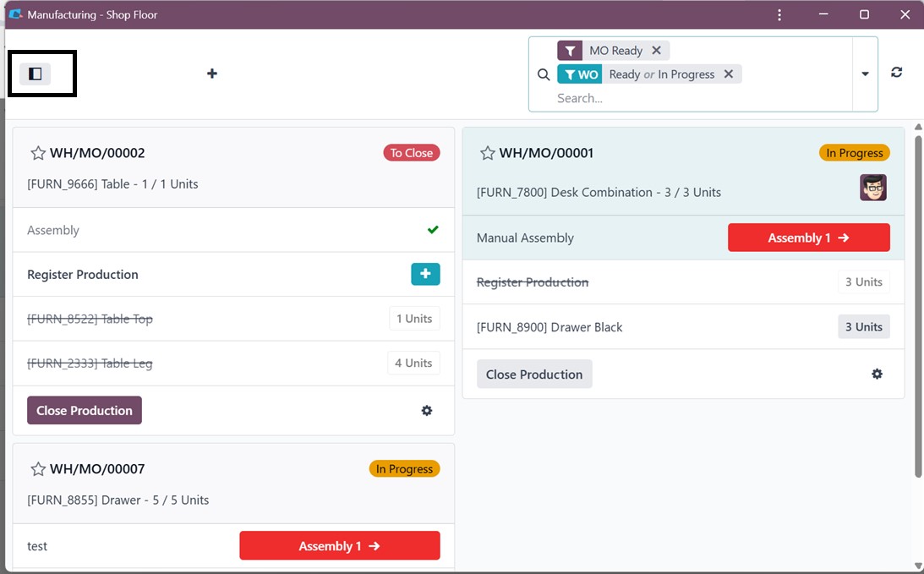Viewport: 924px width, 574px height.
Task: Click the teal Register Production plus button
Action: click(x=425, y=274)
